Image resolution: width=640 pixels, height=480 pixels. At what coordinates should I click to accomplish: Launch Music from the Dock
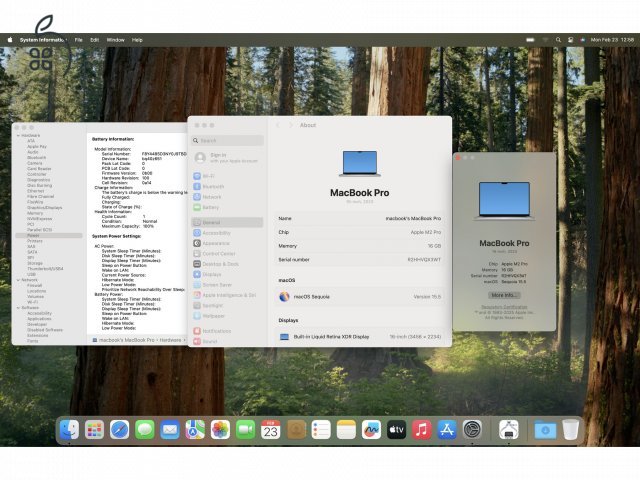click(x=422, y=430)
